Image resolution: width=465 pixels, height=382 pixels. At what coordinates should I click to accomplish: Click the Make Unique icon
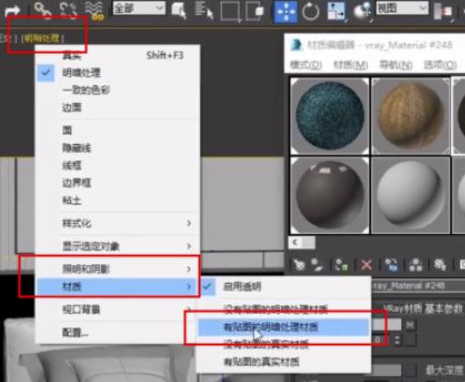pos(416,266)
